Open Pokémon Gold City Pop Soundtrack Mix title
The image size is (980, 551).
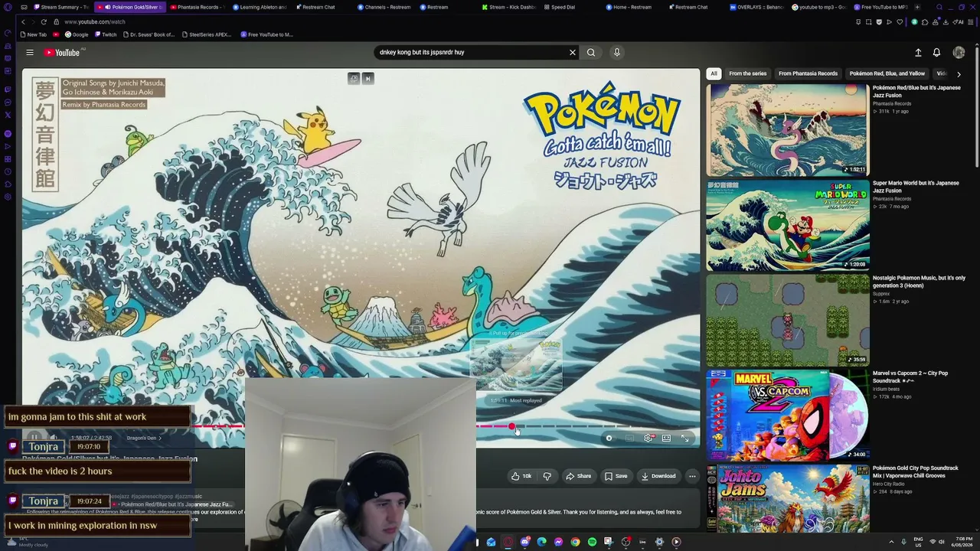tap(916, 471)
